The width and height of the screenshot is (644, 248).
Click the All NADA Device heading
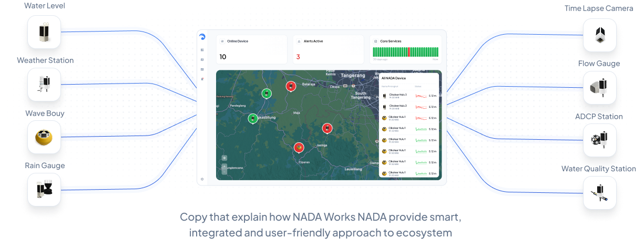point(393,78)
